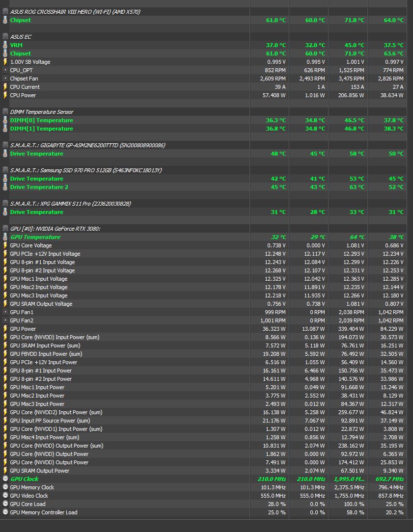Click the fan icon beside GPU Fan1
This screenshot has width=413, height=532.
click(x=5, y=312)
